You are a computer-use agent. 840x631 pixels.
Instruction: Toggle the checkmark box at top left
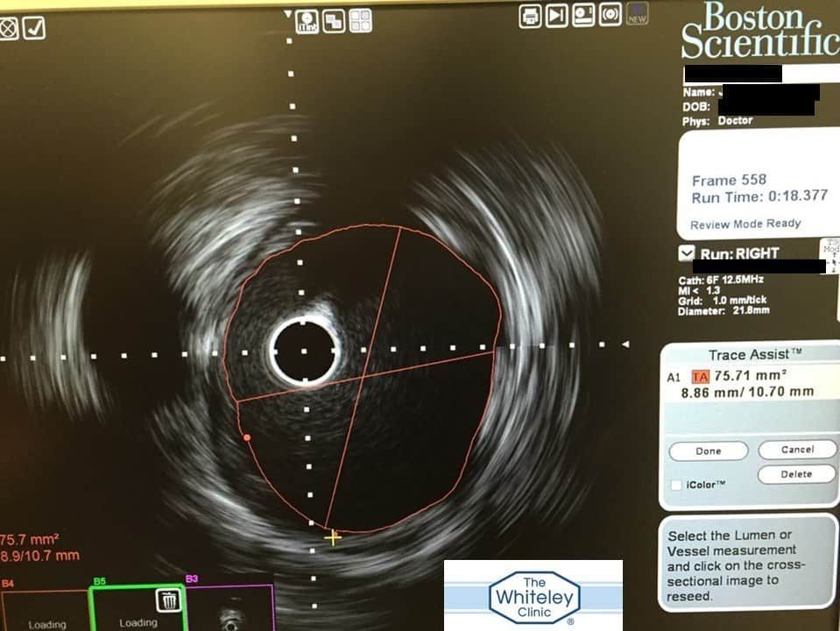click(34, 28)
